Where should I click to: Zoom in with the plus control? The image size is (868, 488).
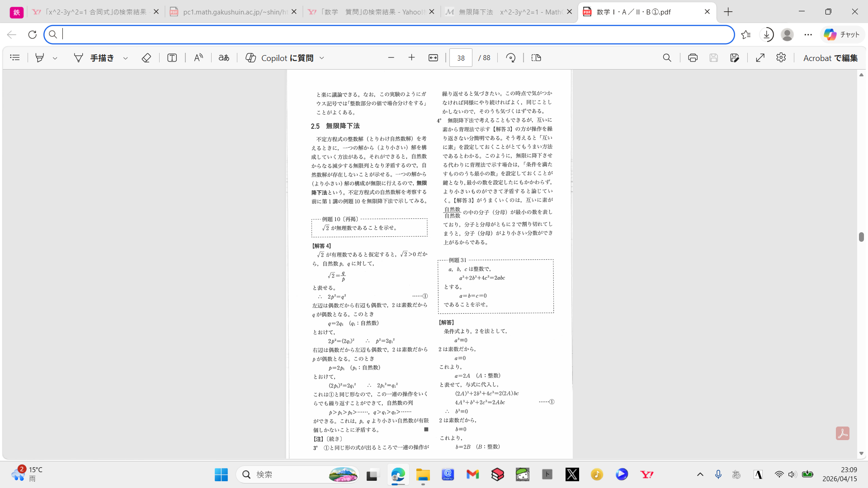(x=411, y=58)
